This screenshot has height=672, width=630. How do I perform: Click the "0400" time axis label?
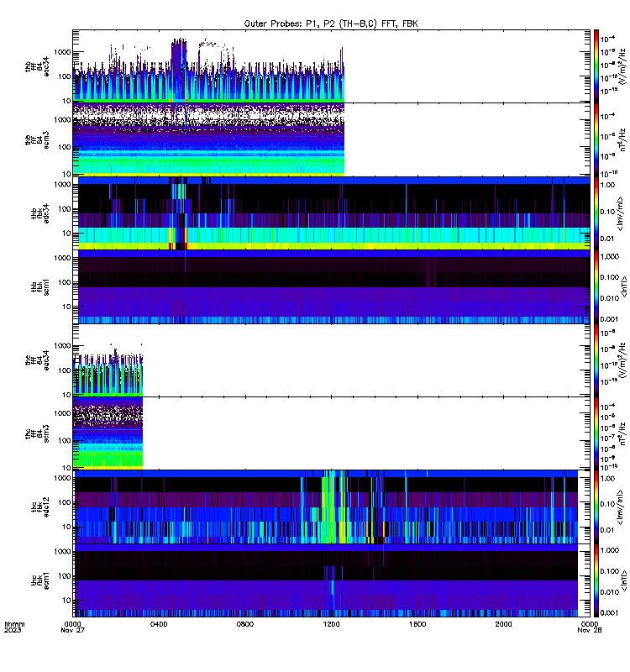tap(159, 624)
